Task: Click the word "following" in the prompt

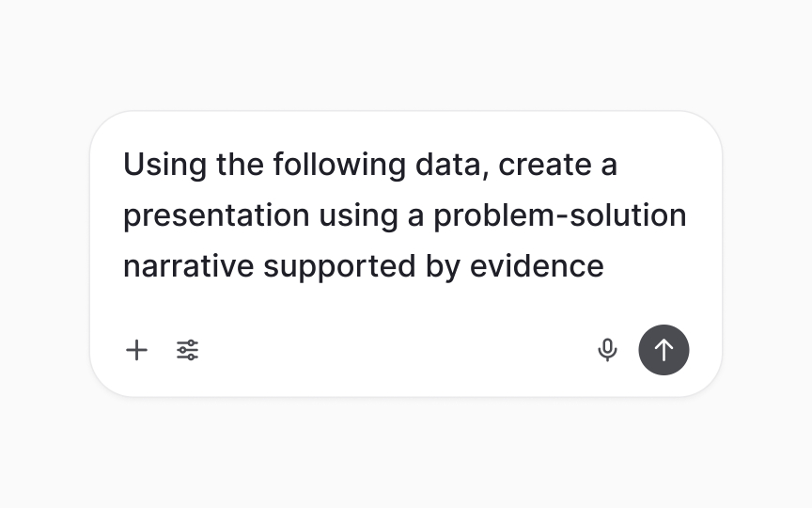Action: 339,166
